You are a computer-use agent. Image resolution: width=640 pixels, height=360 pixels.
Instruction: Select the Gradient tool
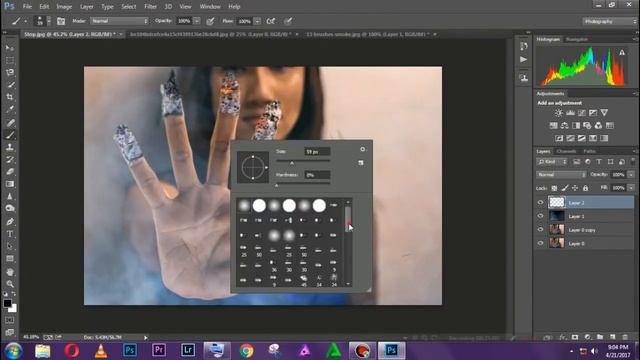pos(10,184)
